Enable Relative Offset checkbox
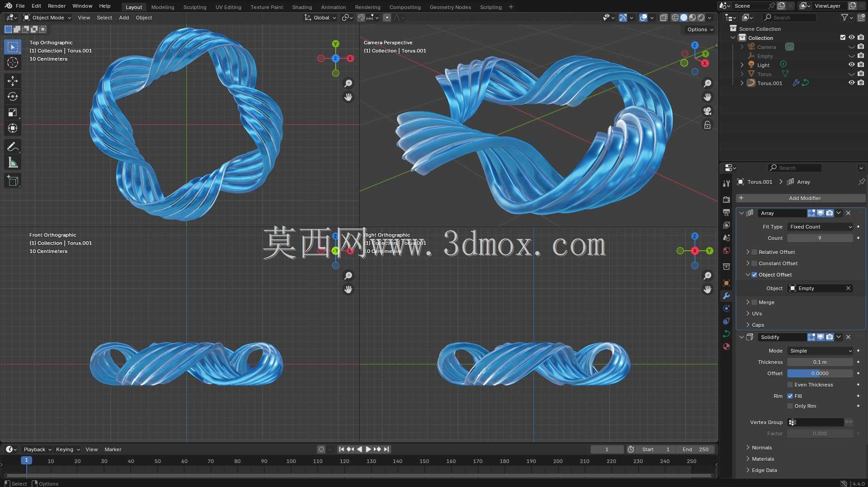The width and height of the screenshot is (868, 487). (x=754, y=252)
